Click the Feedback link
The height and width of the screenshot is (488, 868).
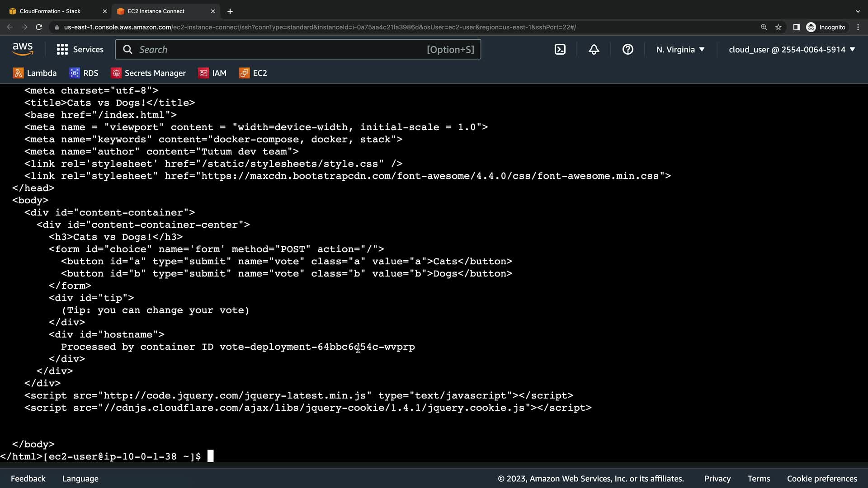28,479
